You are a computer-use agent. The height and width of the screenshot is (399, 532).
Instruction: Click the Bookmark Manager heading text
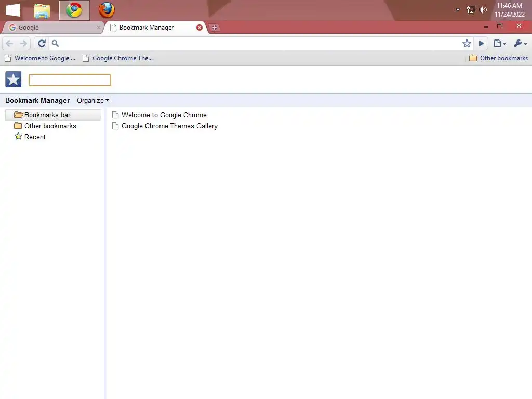(x=37, y=100)
